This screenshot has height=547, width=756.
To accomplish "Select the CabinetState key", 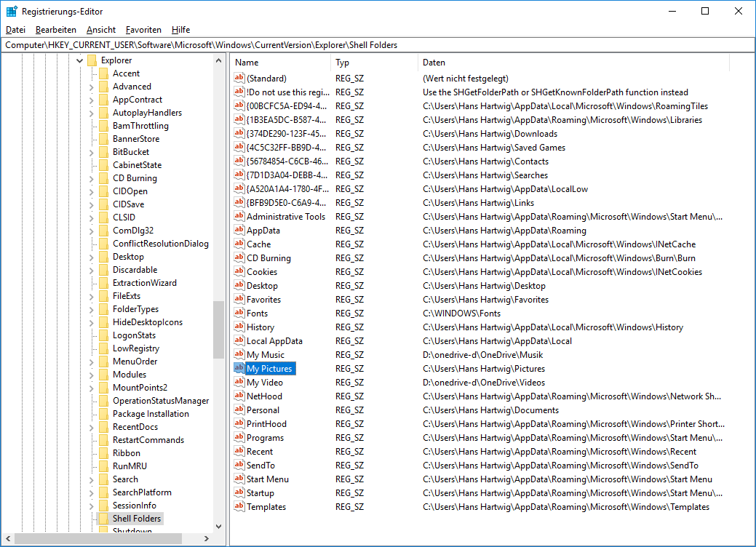I will coord(137,165).
